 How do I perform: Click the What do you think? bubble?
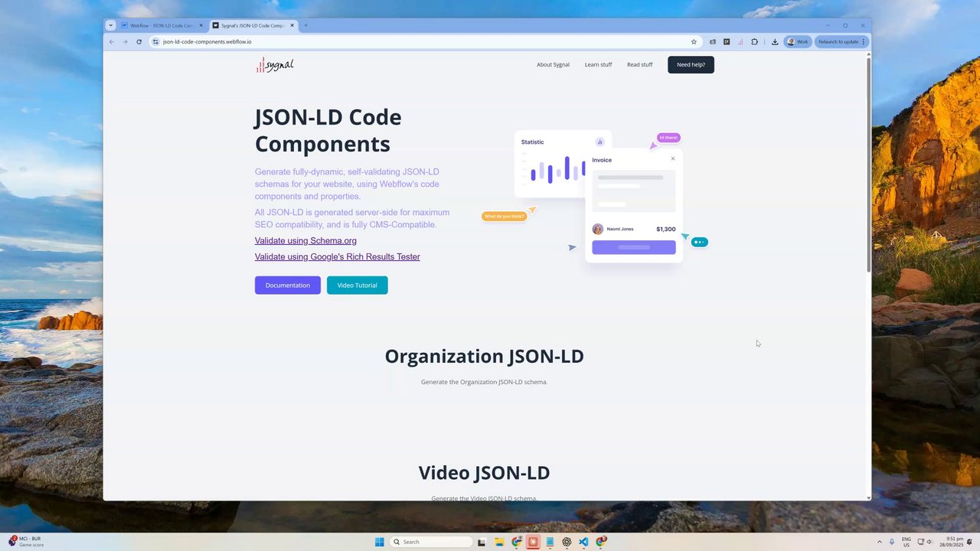[x=505, y=216]
